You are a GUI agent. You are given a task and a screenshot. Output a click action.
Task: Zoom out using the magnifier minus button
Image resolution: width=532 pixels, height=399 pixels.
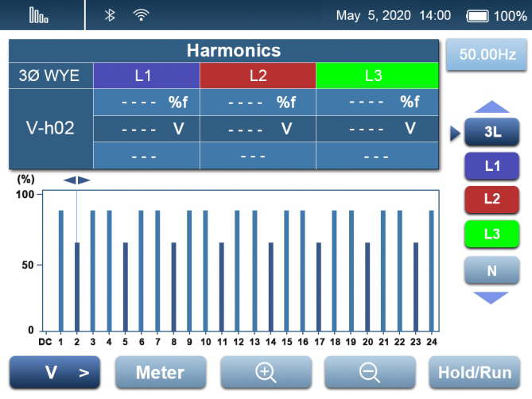tap(370, 372)
